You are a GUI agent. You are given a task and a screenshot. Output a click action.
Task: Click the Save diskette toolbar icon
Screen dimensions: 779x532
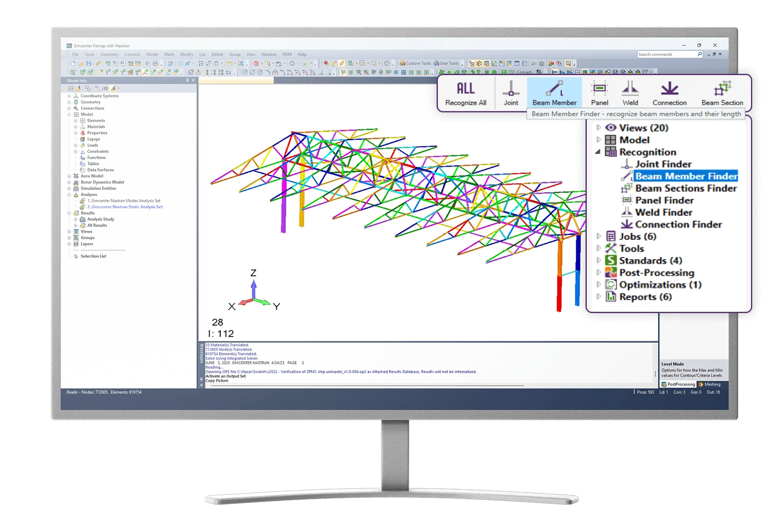coord(88,63)
